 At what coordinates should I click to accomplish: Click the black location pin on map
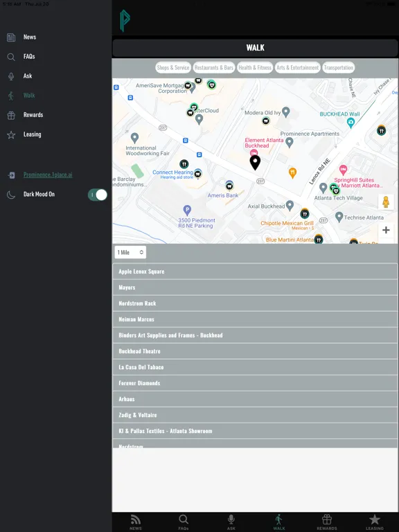pyautogui.click(x=255, y=163)
